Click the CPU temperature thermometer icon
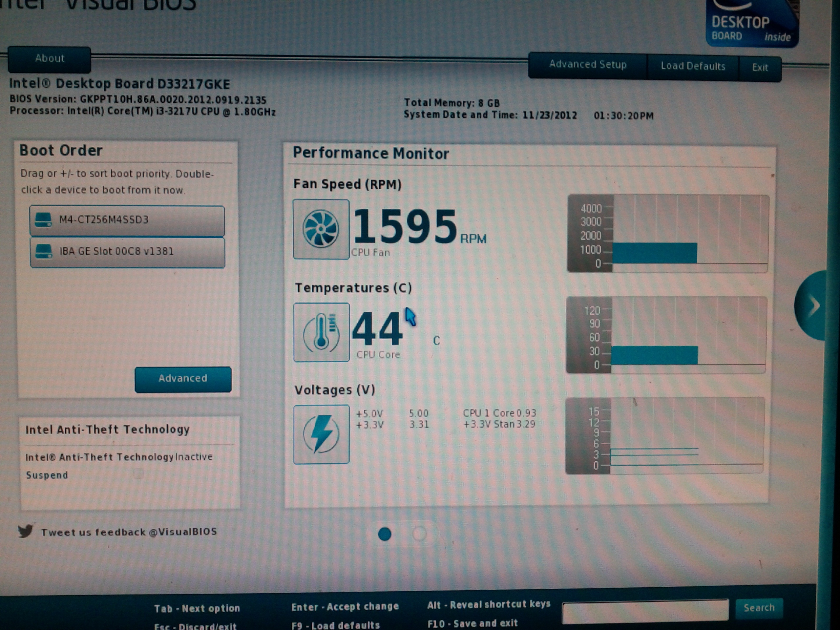 [321, 332]
